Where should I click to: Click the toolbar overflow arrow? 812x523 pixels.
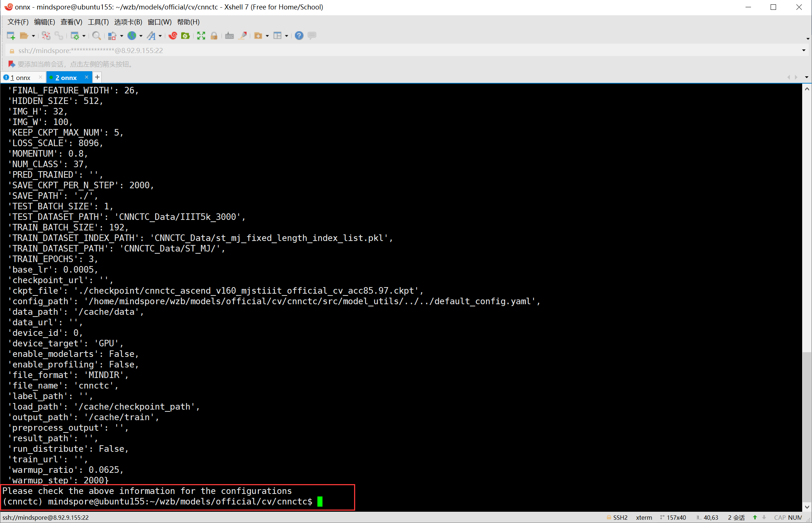[x=808, y=39]
